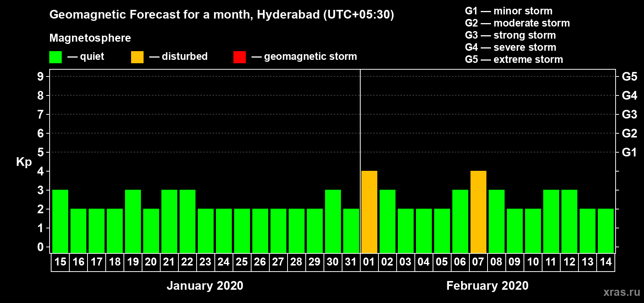Click the date label 17
The height and width of the screenshot is (303, 644).
click(x=97, y=262)
